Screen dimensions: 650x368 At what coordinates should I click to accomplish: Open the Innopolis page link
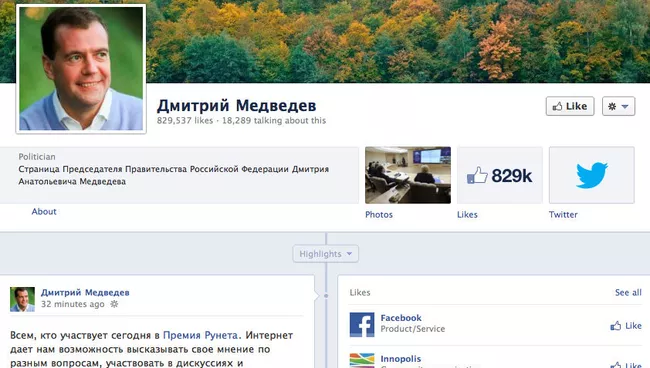[x=401, y=359]
